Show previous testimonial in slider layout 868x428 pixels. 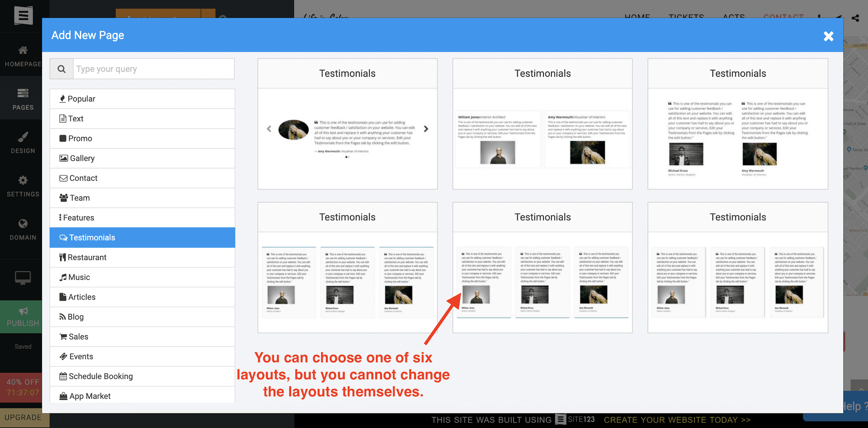(269, 129)
